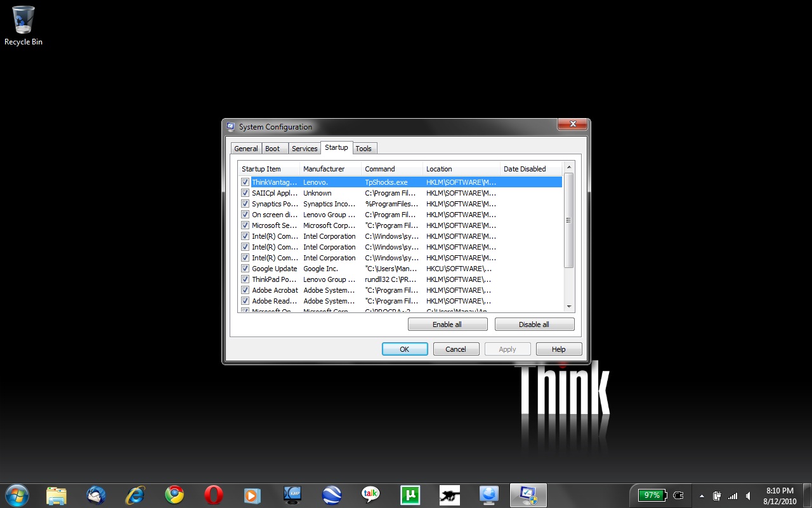Open the blue monitor taskbar icon
This screenshot has width=812, height=508.
point(489,495)
